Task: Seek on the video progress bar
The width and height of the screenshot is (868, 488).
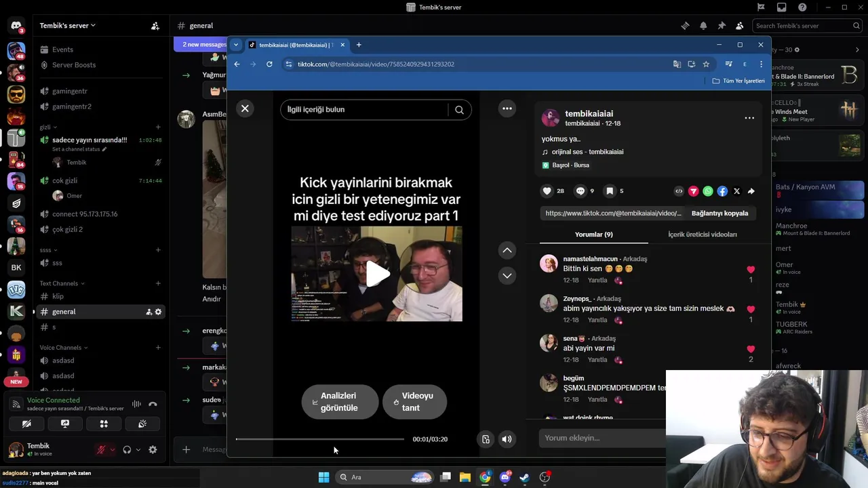Action: (x=319, y=439)
